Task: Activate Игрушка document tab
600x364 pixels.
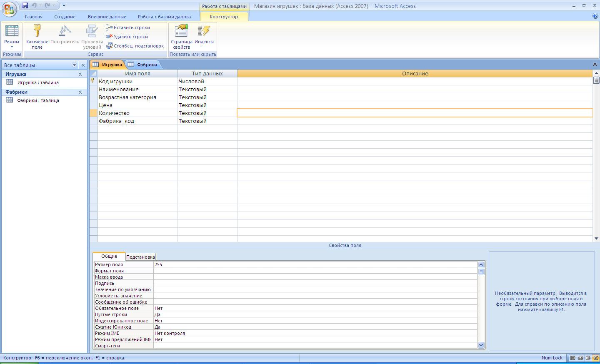Action: point(107,65)
